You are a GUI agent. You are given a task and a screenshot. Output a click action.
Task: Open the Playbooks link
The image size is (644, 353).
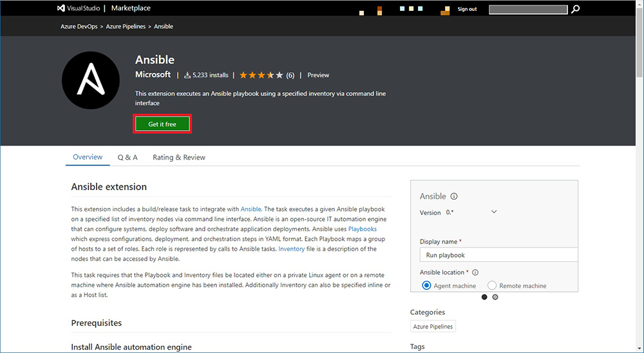tap(362, 229)
